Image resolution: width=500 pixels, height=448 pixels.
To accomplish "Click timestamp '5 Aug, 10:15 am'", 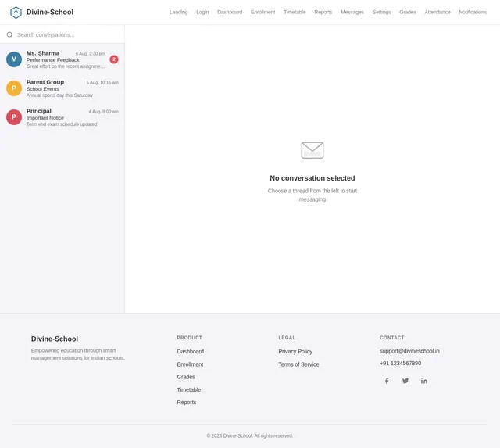I will pyautogui.click(x=102, y=82).
